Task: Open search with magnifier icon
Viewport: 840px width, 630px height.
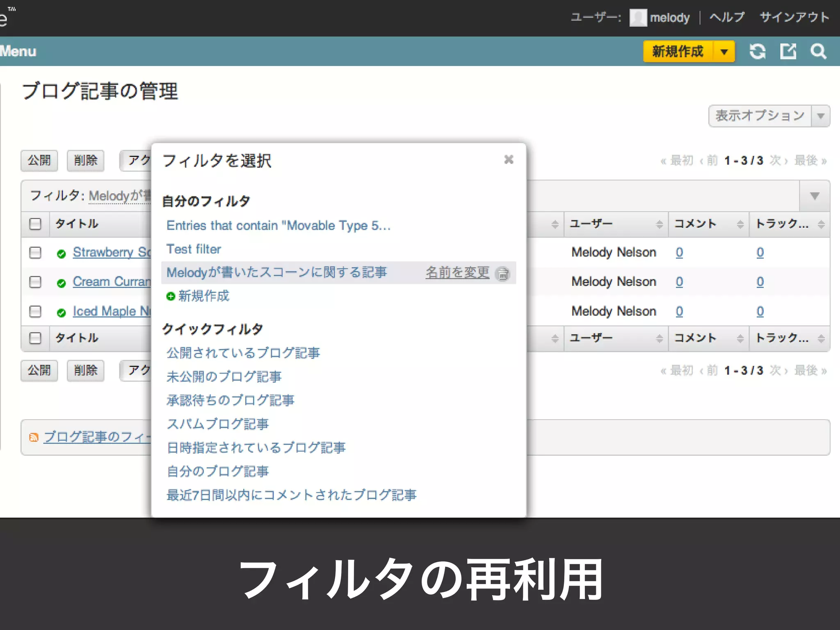Action: pyautogui.click(x=818, y=52)
